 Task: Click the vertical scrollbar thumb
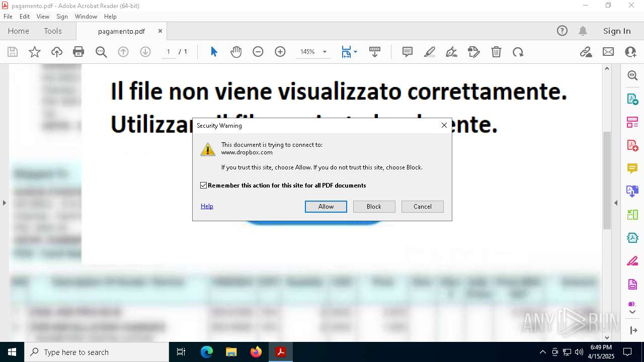click(x=607, y=179)
